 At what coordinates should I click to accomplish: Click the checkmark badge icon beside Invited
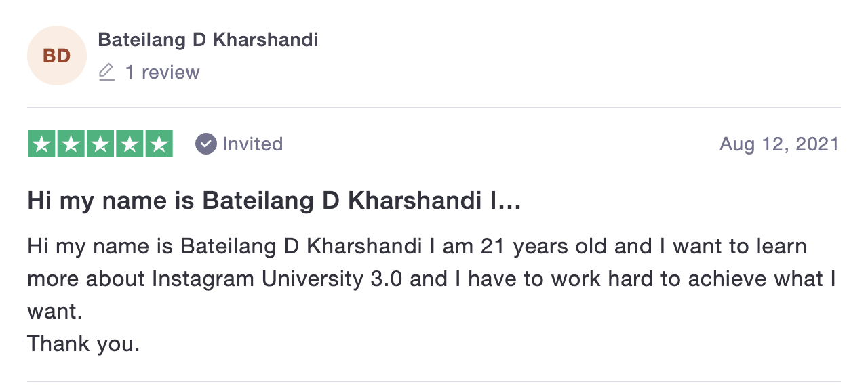coord(205,144)
